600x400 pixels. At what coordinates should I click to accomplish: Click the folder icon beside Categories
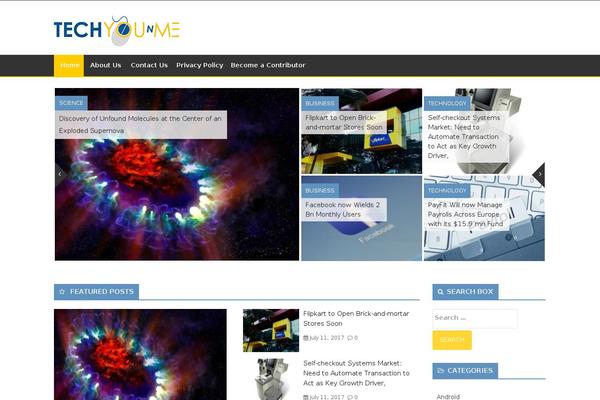(x=440, y=371)
